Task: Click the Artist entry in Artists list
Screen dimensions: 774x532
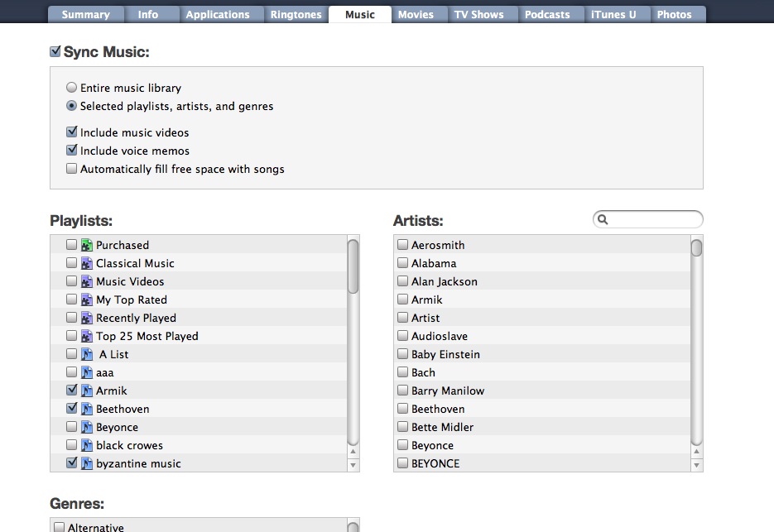Action: (425, 318)
